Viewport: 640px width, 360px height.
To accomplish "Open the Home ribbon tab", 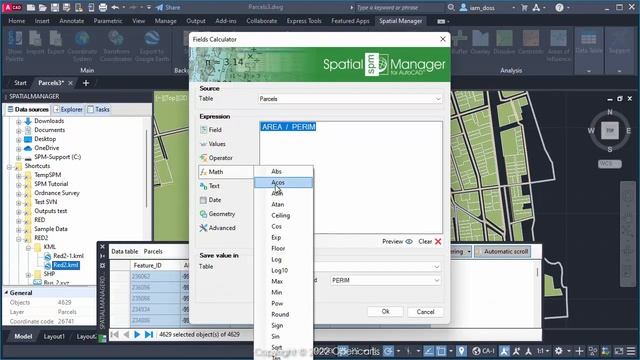I will [x=17, y=21].
